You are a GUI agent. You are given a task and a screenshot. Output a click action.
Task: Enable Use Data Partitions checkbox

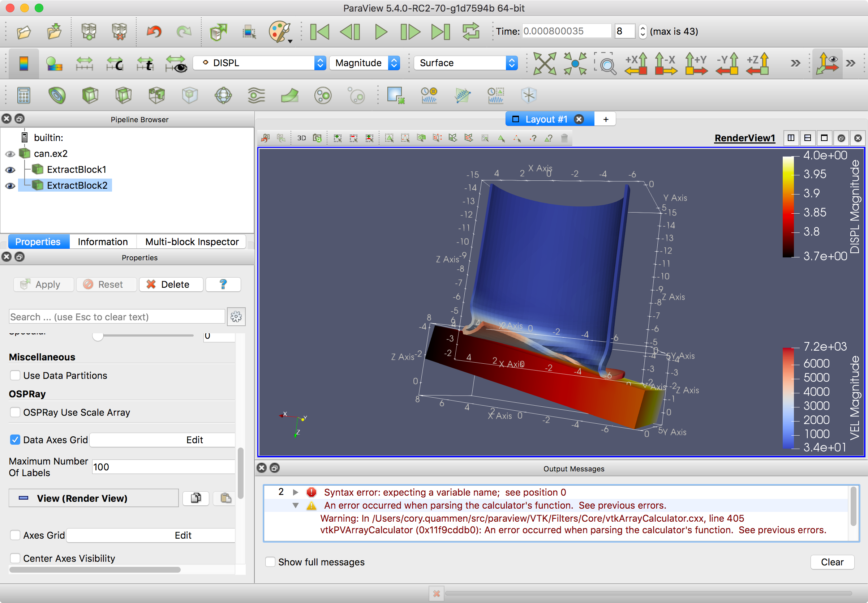click(x=15, y=375)
